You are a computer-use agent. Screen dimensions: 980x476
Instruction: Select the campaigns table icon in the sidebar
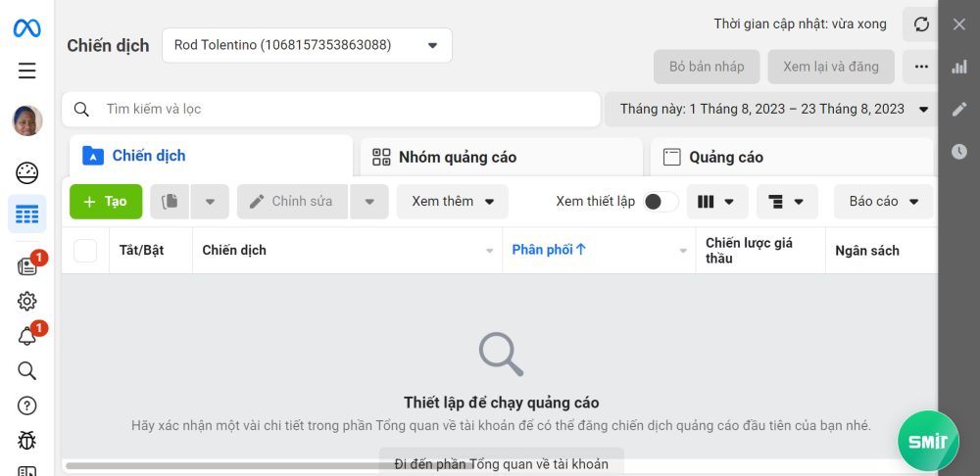click(26, 214)
